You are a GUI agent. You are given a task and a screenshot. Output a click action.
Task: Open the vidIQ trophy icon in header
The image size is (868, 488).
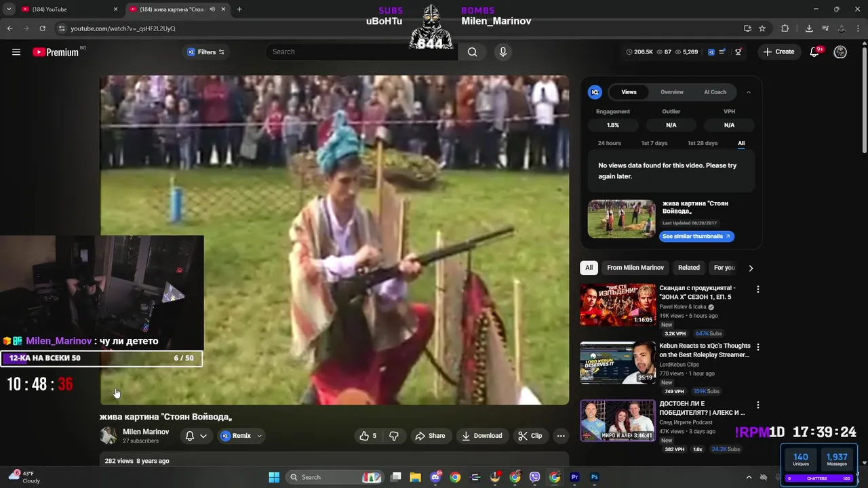tap(738, 52)
